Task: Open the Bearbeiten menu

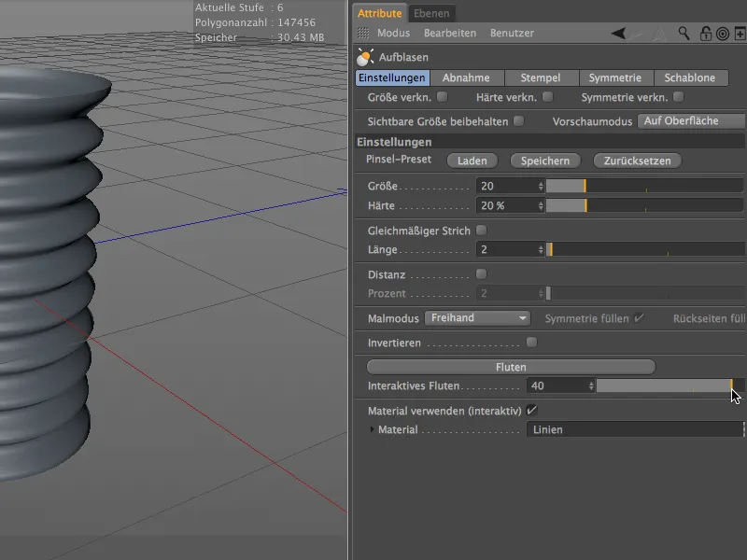Action: [x=450, y=33]
